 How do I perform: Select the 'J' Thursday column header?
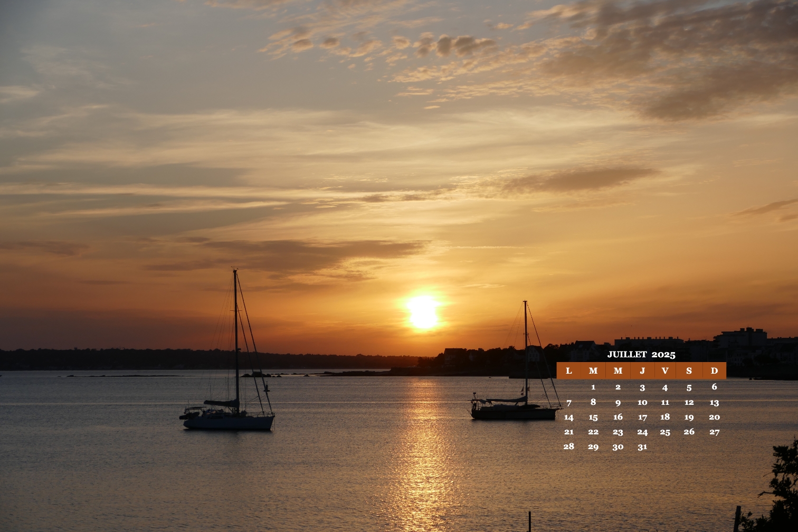[x=642, y=370]
